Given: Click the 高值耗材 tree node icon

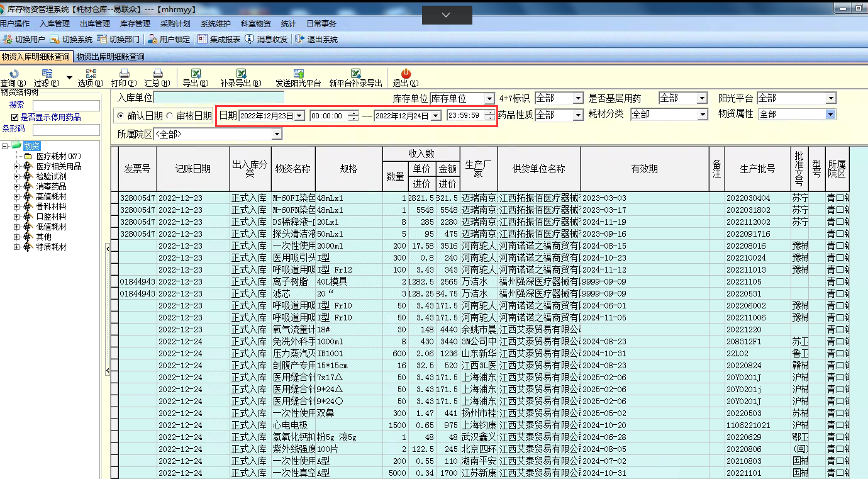Looking at the screenshot, I should tap(28, 196).
